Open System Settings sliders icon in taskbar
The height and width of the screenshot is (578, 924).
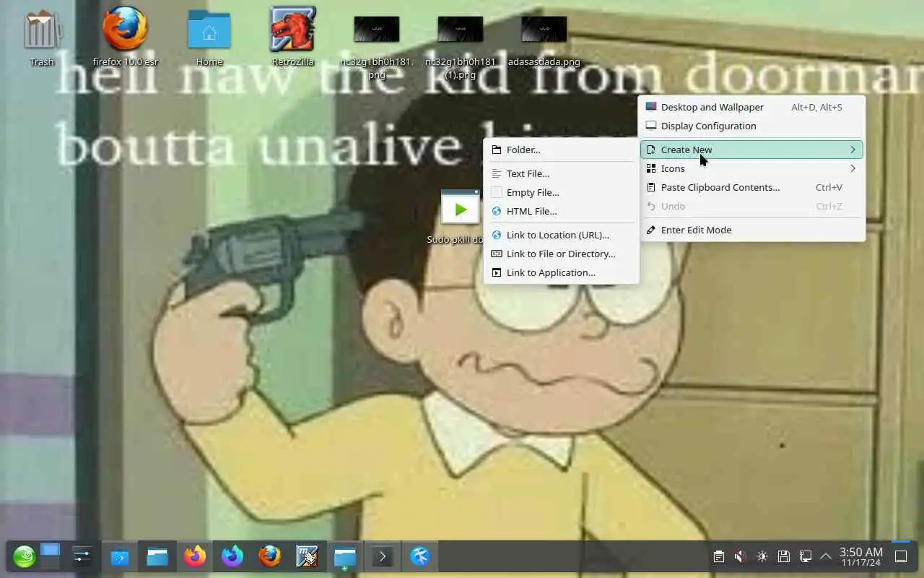click(82, 556)
